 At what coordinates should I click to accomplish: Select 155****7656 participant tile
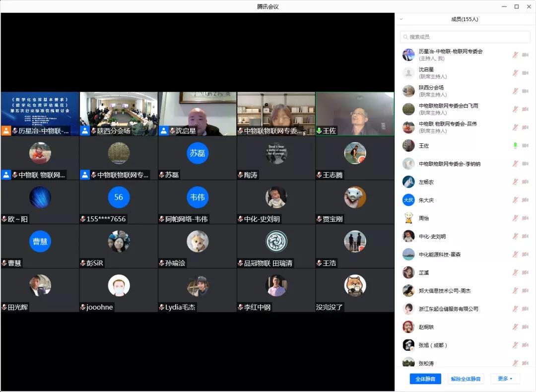[x=119, y=202]
